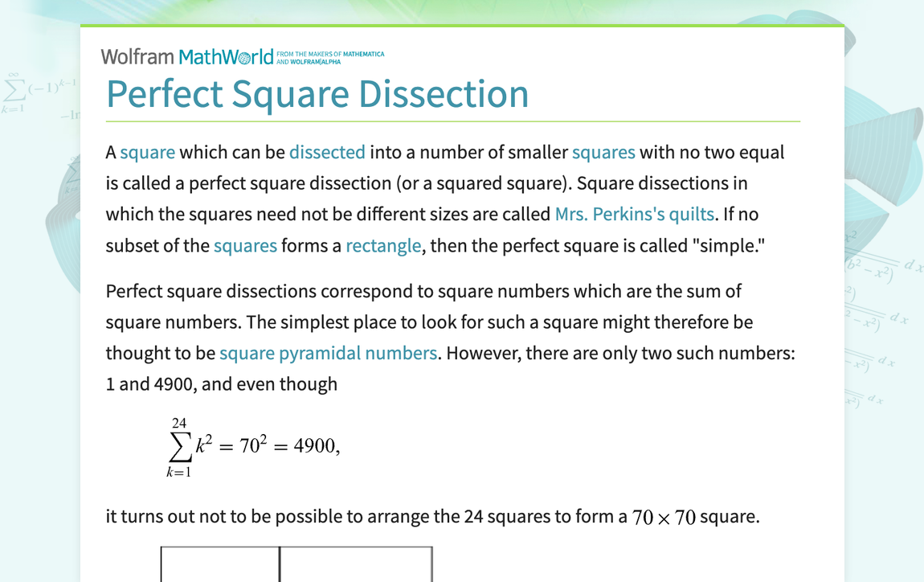
Task: Click 'squares' link before 'with no two equal'
Action: (603, 152)
